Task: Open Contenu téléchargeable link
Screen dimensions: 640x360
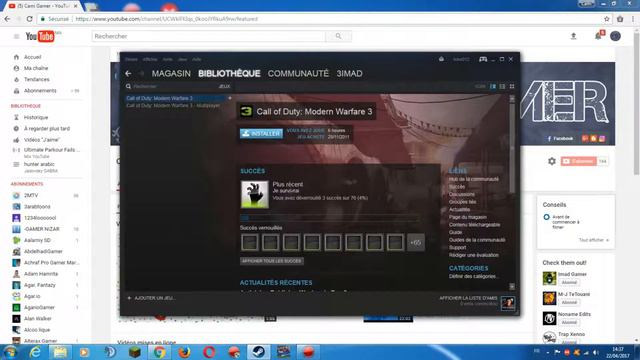Action: tap(474, 225)
